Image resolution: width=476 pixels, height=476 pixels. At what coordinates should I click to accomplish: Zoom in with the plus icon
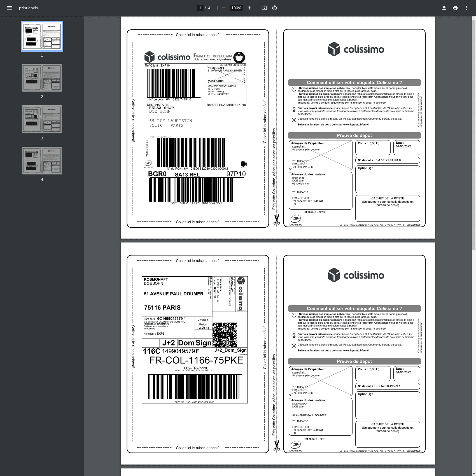[x=249, y=8]
